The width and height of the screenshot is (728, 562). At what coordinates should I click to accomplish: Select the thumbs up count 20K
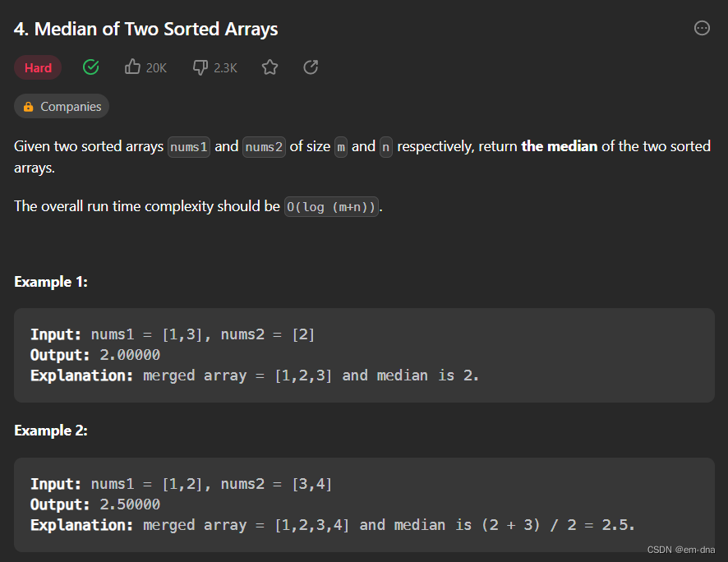tap(155, 67)
